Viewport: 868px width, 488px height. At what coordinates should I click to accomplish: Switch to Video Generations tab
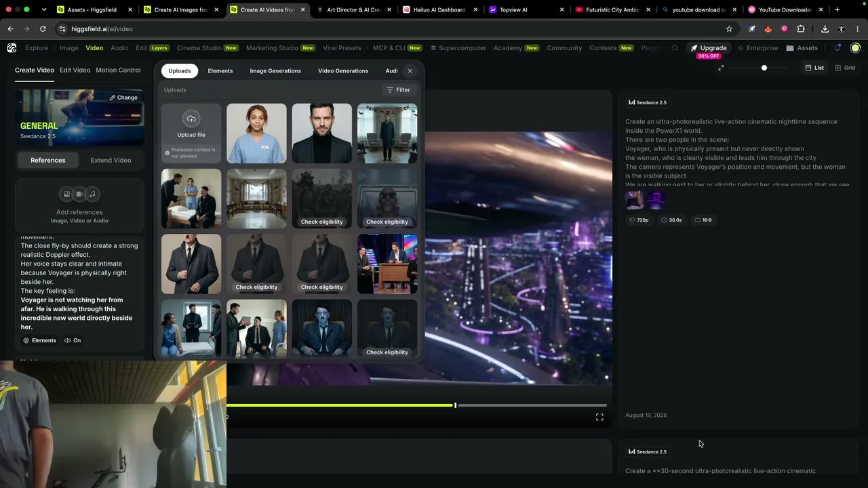[x=343, y=70]
